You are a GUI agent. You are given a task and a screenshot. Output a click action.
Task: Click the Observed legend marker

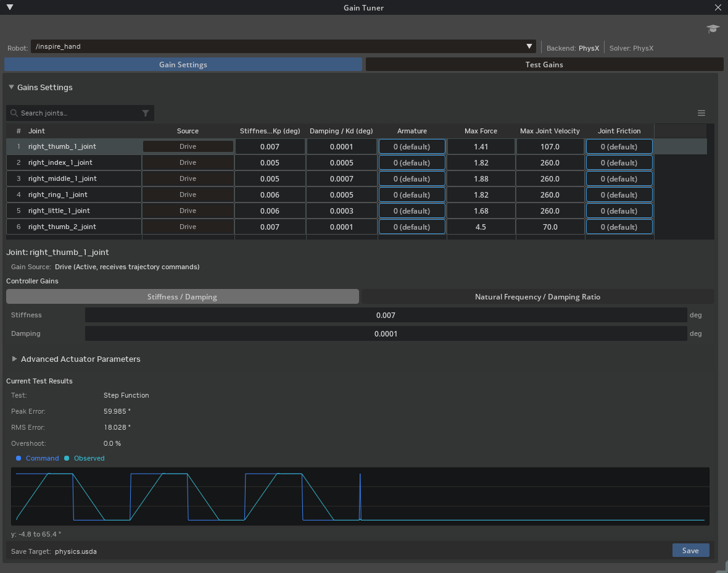pos(67,458)
